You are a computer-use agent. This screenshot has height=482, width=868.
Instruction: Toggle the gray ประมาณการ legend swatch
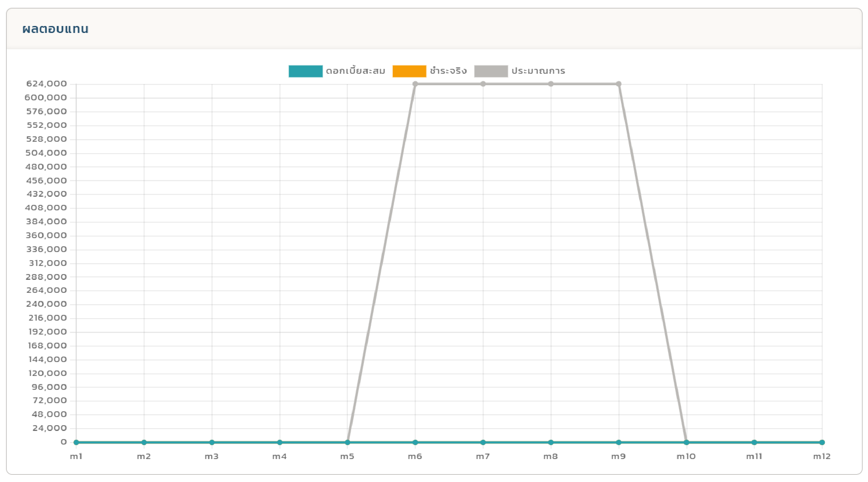click(x=491, y=71)
